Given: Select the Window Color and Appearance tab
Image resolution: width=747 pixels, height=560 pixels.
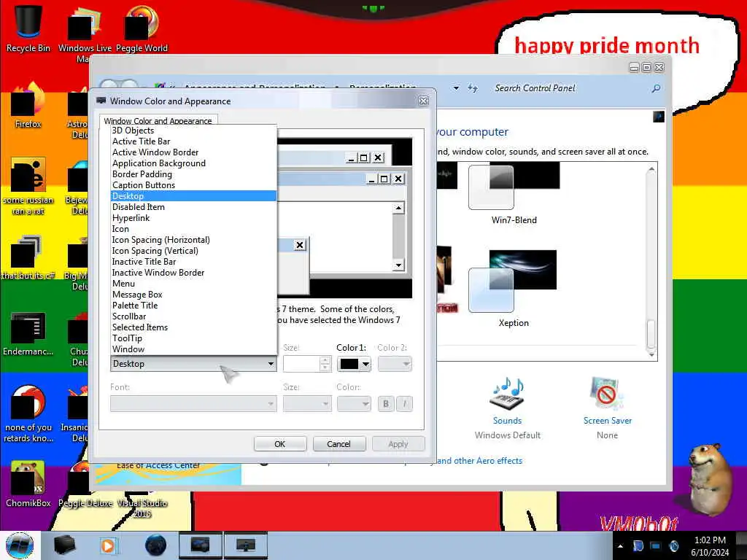Looking at the screenshot, I should tap(158, 120).
